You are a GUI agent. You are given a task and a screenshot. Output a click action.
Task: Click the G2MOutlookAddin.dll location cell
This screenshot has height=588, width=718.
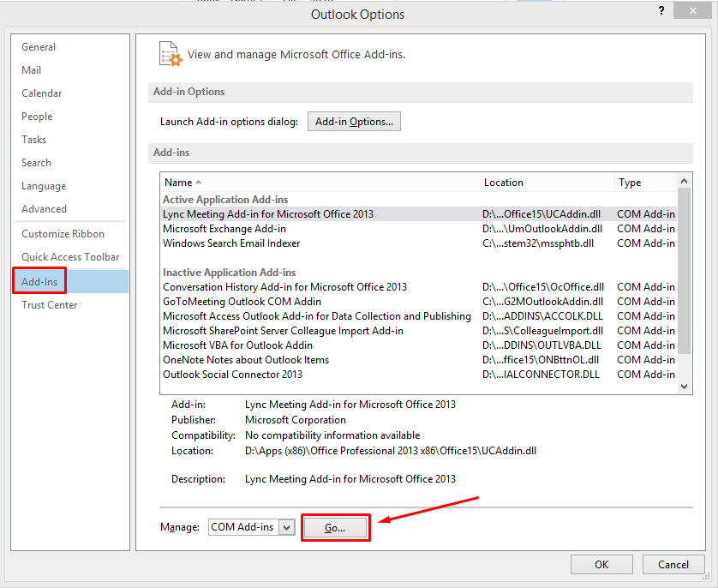pyautogui.click(x=542, y=302)
